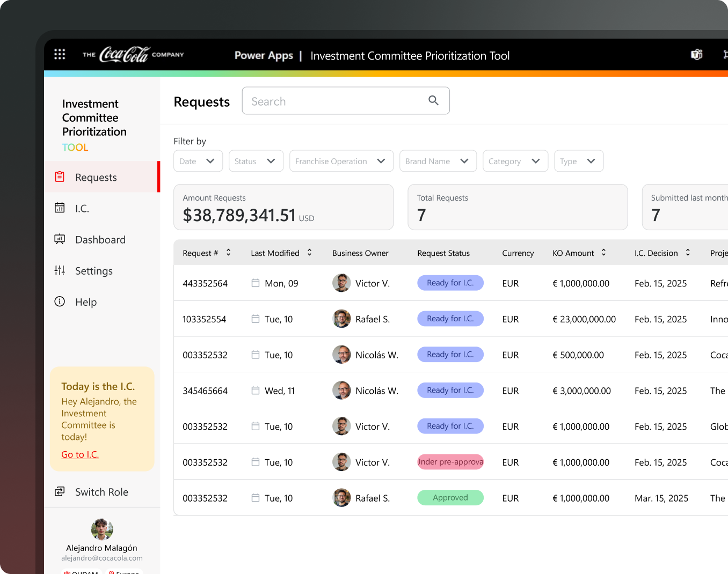Click amount € 3,000,000.00
This screenshot has height=574, width=728.
[581, 391]
